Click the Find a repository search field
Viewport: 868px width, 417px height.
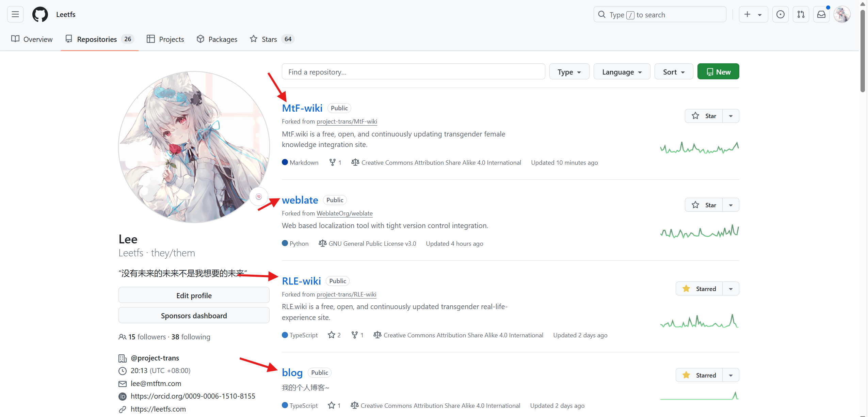(413, 72)
